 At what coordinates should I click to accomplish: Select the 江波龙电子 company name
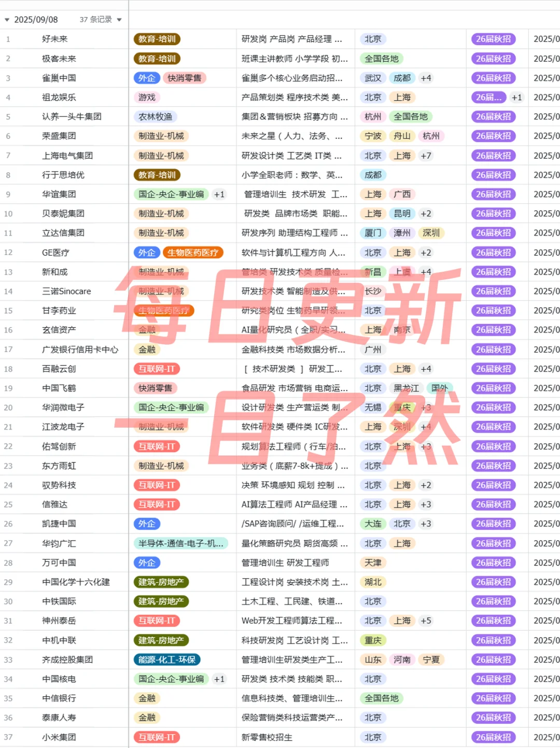pyautogui.click(x=63, y=427)
